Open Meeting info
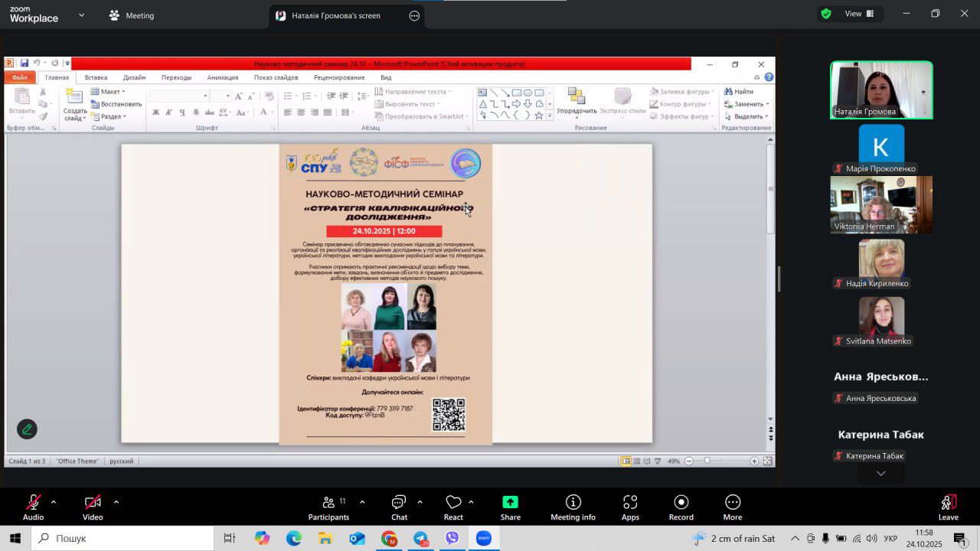This screenshot has height=551, width=980. click(x=573, y=503)
